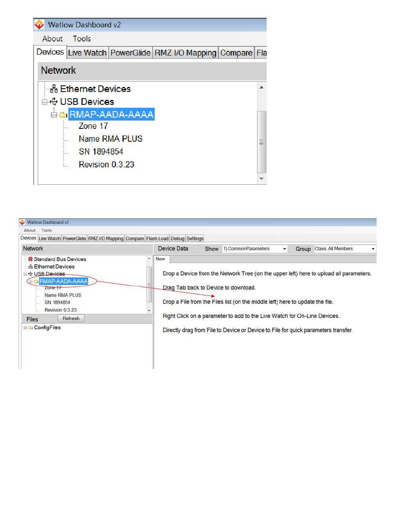Click RMAP-AADA-AAAA folder icon in lower screenshot
394x532 pixels.
tap(36, 281)
